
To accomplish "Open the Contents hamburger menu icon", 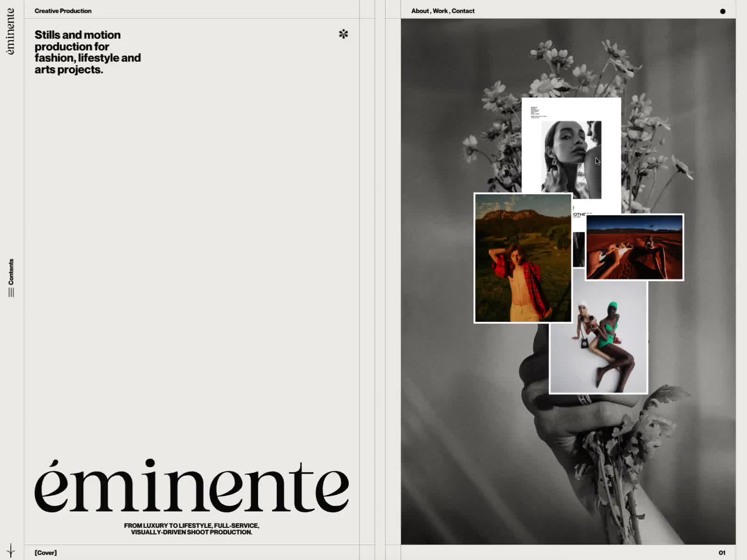I will (11, 293).
